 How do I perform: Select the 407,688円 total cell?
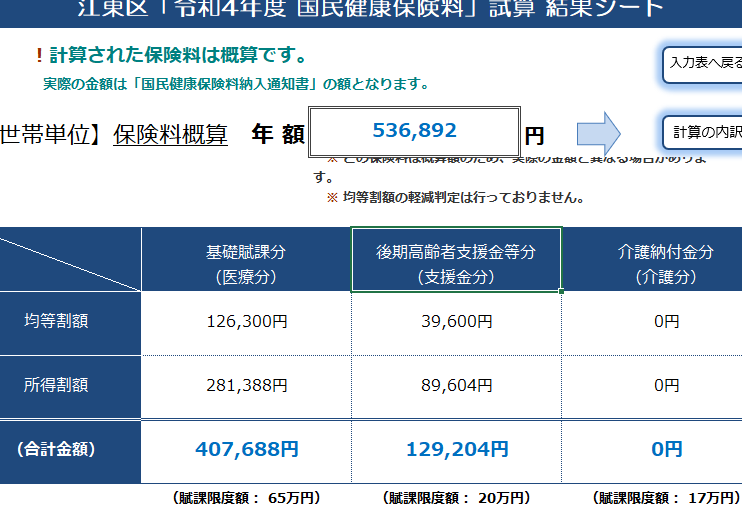click(246, 450)
